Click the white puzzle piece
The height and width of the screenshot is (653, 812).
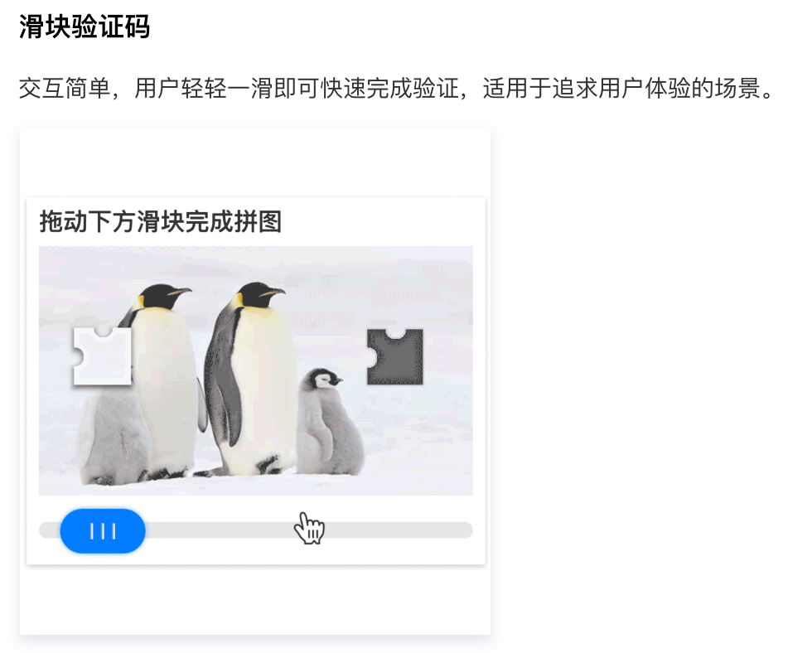coord(101,356)
